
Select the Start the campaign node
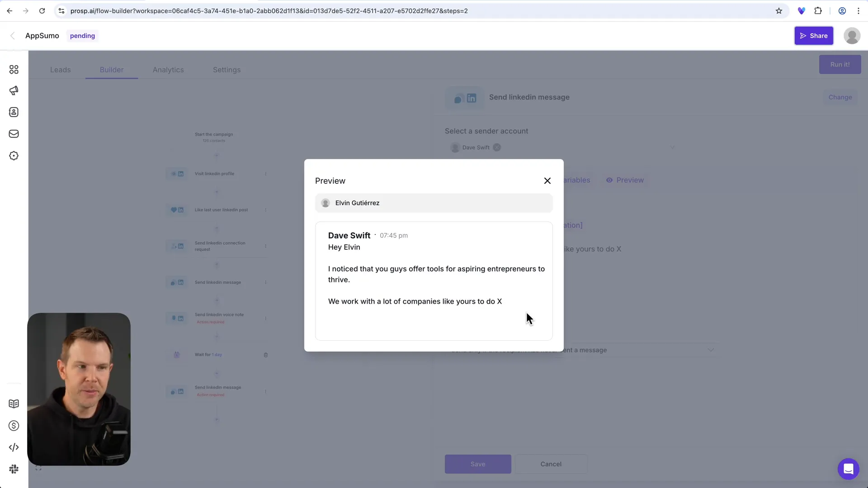(214, 137)
